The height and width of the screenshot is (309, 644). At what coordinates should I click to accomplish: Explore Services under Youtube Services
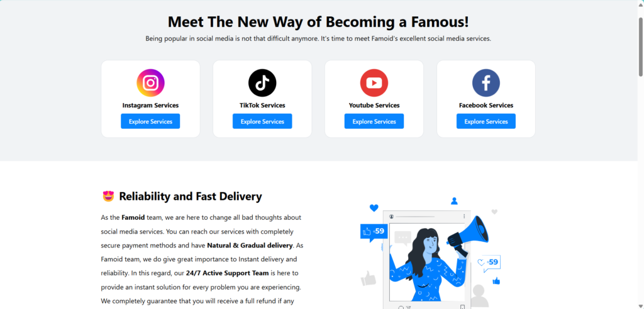click(x=374, y=121)
